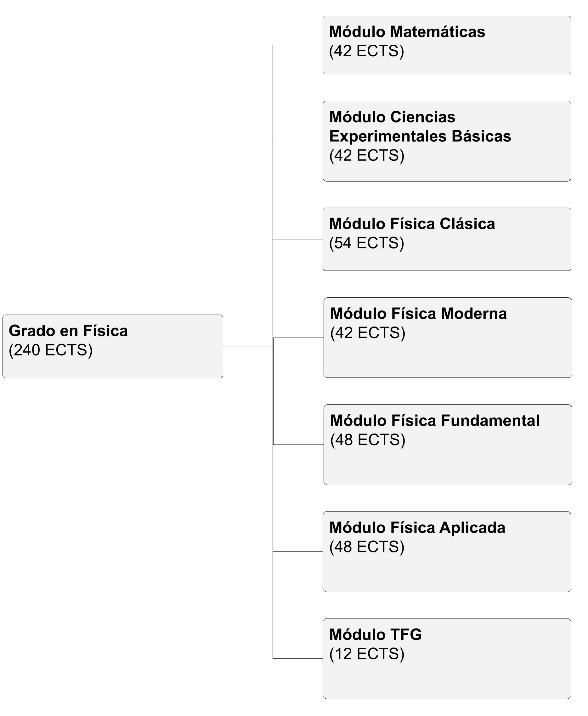Click the Módulo Matemáticas title
This screenshot has height=716, width=588.
click(407, 32)
